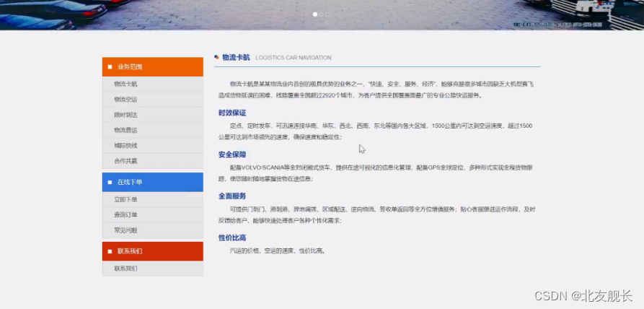Open the 查询订单 sidebar link
The height and width of the screenshot is (309, 644).
153,215
